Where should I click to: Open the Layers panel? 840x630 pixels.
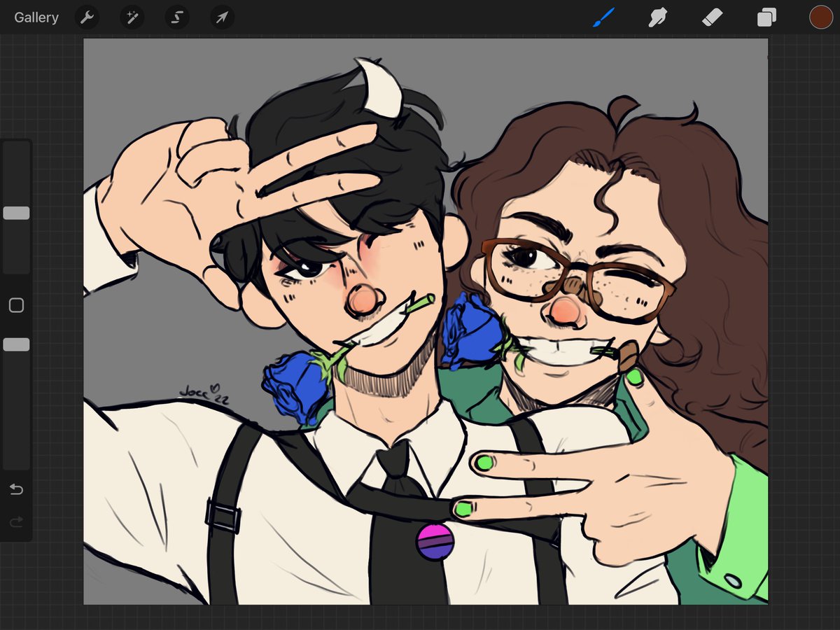point(766,17)
